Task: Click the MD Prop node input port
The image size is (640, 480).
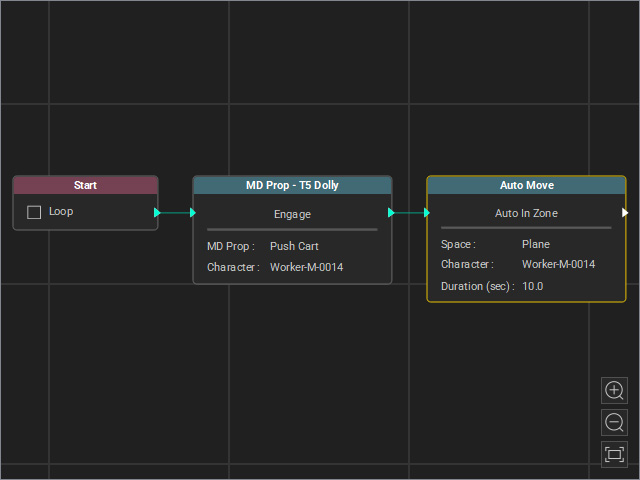Action: [193, 212]
